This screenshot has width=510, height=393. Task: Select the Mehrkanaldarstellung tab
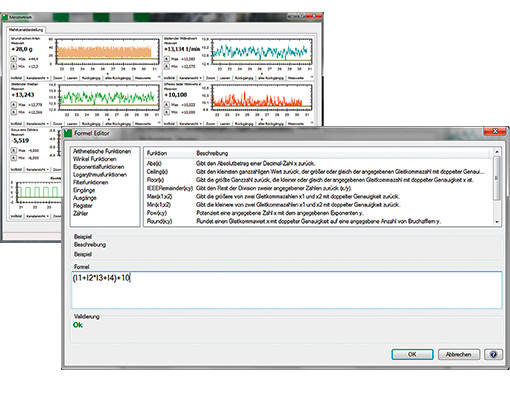pyautogui.click(x=26, y=30)
